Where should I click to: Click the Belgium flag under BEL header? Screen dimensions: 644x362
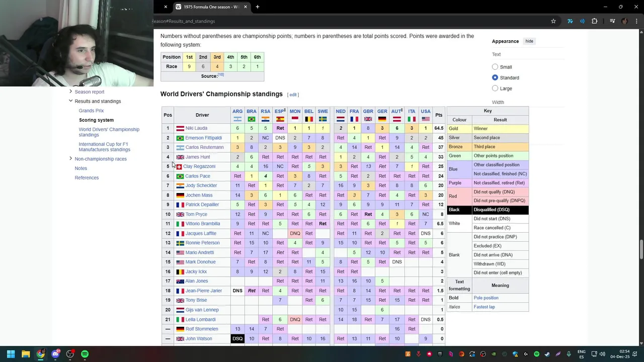click(309, 119)
